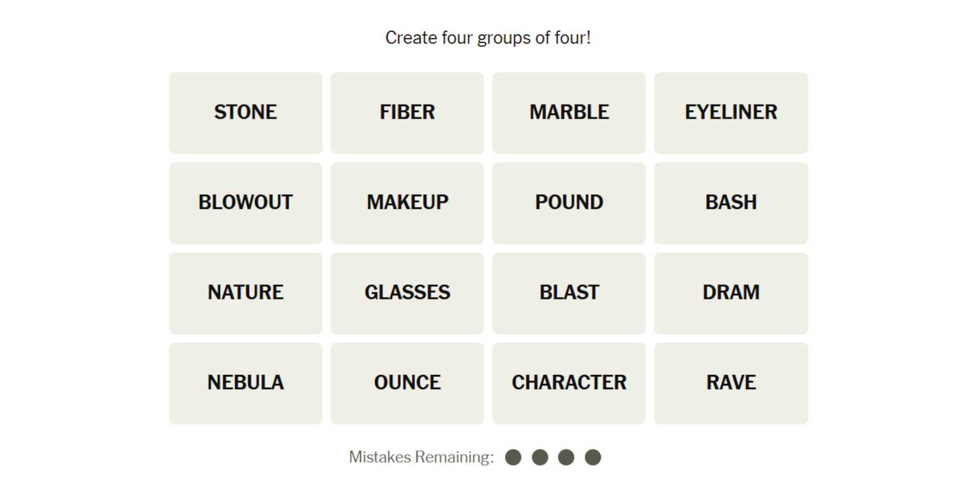
Task: Click the last mistakes remaining dot
Action: (593, 457)
